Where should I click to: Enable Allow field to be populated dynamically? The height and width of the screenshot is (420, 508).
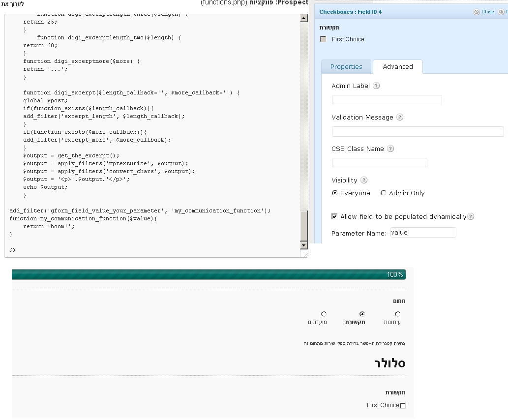(x=334, y=216)
